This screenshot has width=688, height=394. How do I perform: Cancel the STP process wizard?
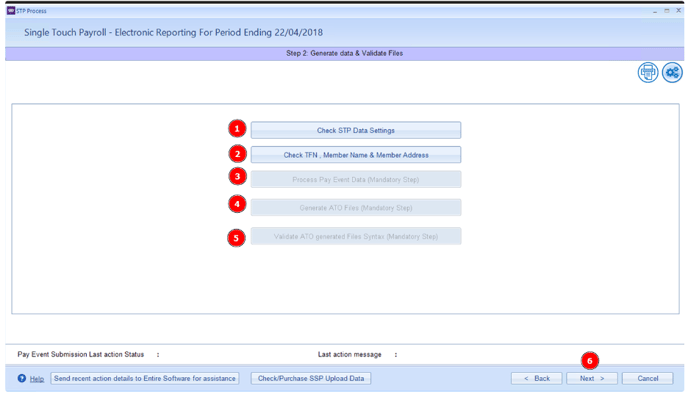coord(647,378)
